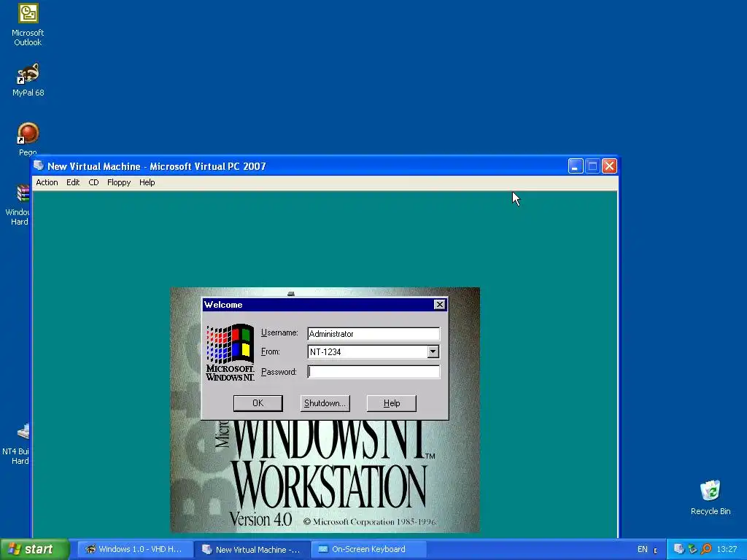This screenshot has width=747, height=560.
Task: Click the EN language indicator
Action: pyautogui.click(x=642, y=550)
